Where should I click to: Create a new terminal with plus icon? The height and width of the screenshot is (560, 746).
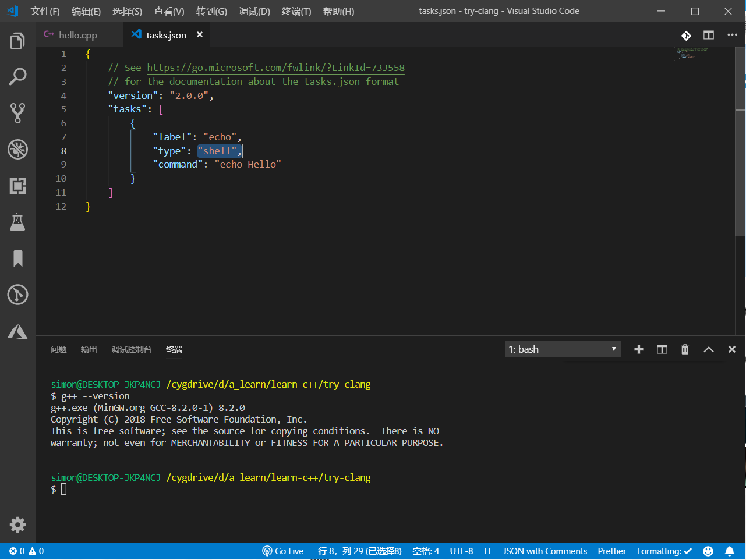[639, 349]
